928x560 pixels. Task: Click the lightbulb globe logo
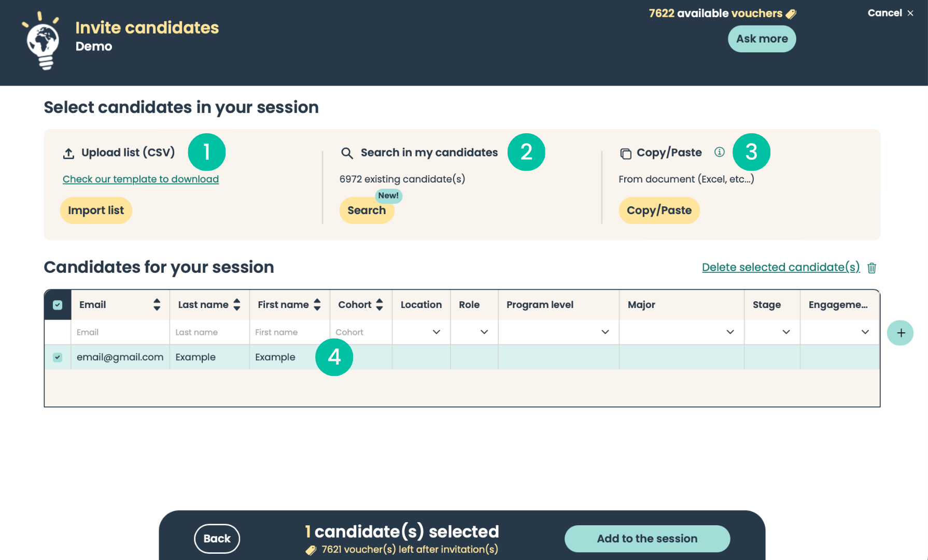pos(42,41)
